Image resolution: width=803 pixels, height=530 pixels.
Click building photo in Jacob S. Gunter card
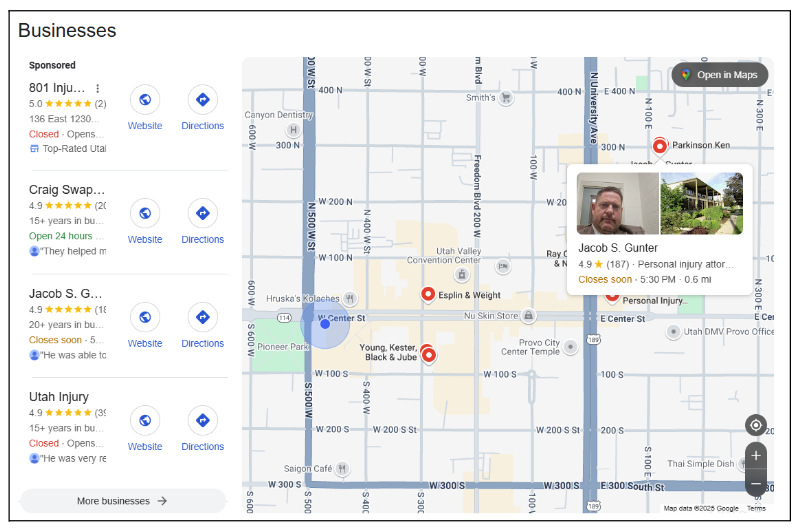702,203
